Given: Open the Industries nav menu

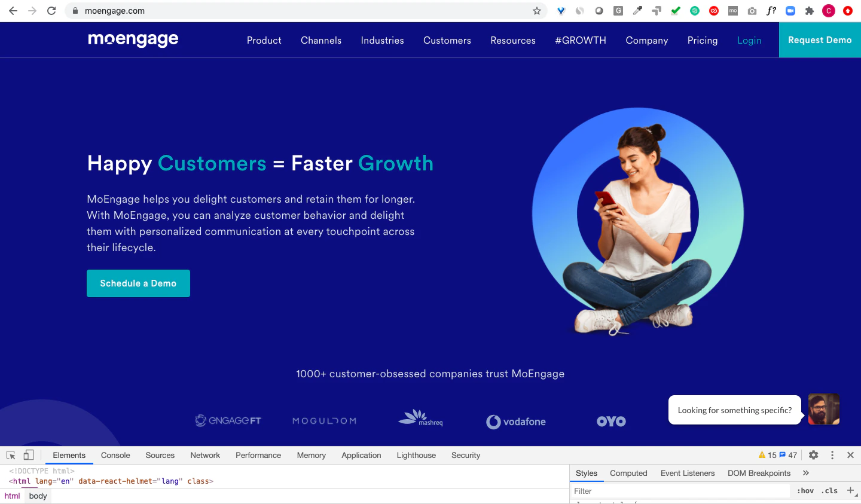Looking at the screenshot, I should (x=383, y=40).
